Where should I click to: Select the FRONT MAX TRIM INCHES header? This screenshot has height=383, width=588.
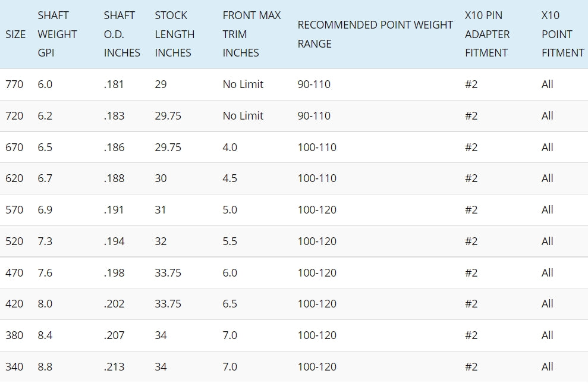click(x=251, y=34)
